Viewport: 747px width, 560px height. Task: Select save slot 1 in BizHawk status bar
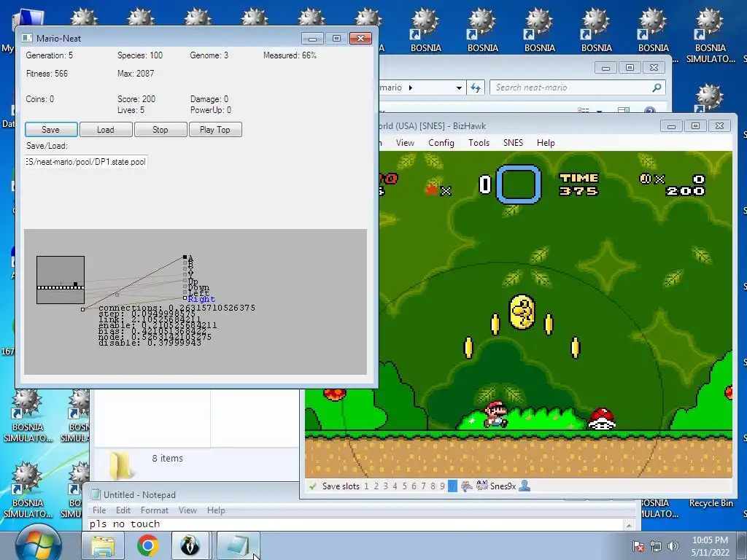pyautogui.click(x=366, y=486)
